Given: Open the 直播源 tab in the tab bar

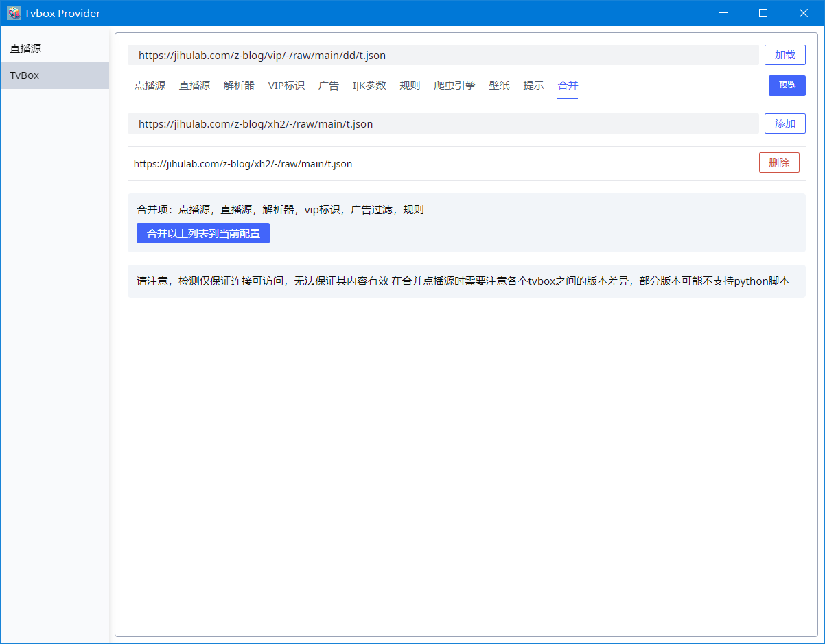Looking at the screenshot, I should 194,86.
